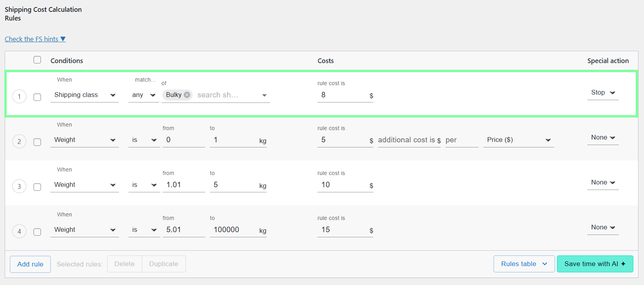Open the Rules table dropdown
The width and height of the screenshot is (644, 285).
(524, 264)
